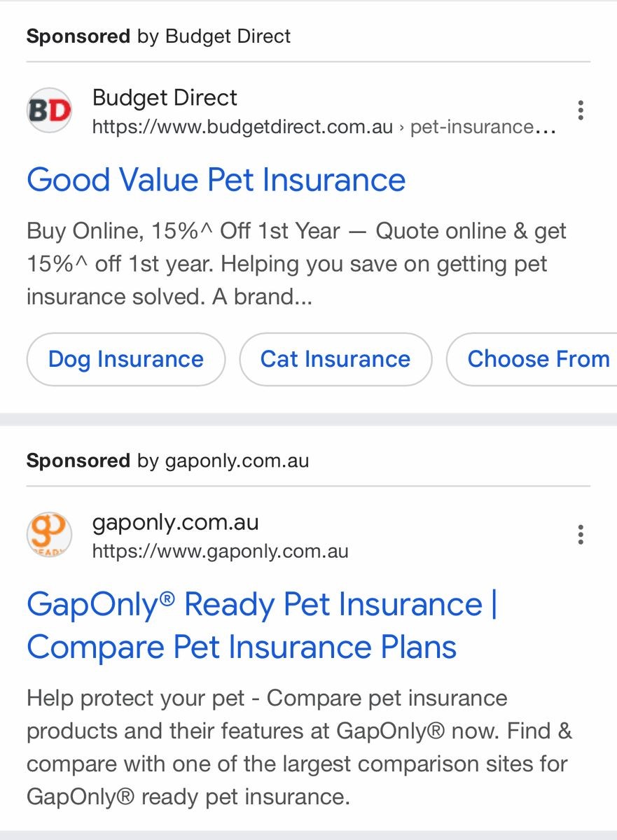Click the GapOnly orange logo icon

click(x=49, y=535)
